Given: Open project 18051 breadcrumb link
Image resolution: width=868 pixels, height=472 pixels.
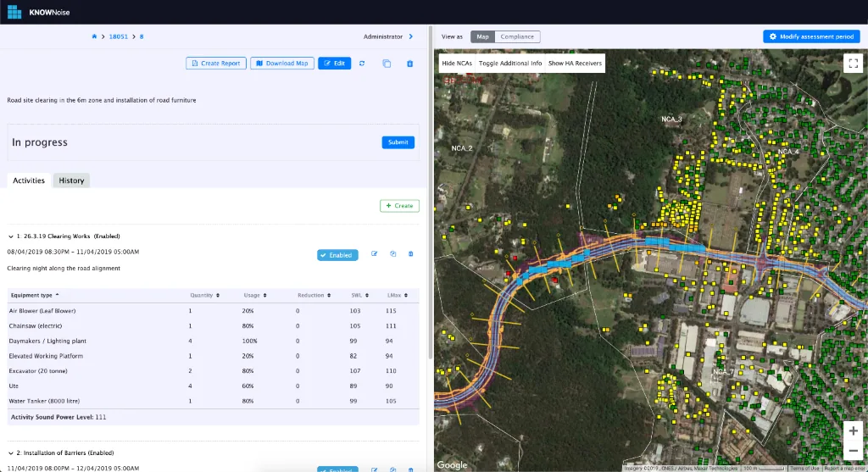Looking at the screenshot, I should (x=119, y=36).
